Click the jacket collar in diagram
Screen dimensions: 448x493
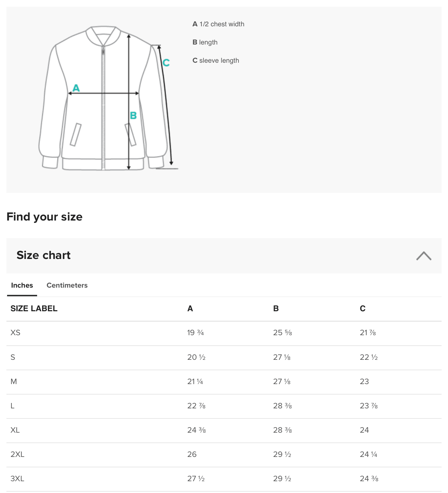[103, 35]
